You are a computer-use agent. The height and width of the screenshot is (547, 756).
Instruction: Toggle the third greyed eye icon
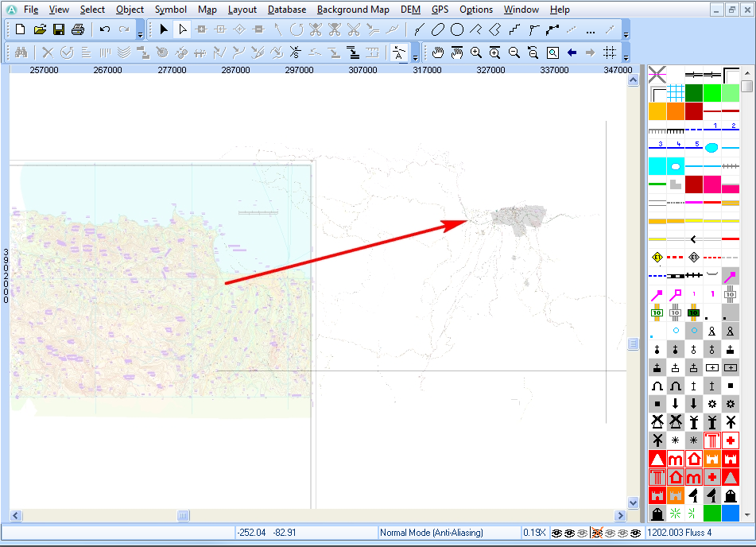[583, 533]
